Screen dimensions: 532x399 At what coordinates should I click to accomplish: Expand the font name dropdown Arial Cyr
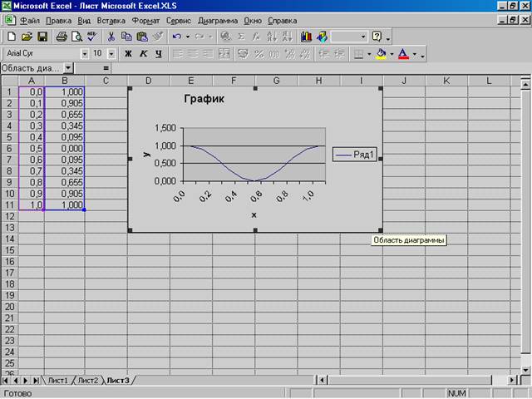click(85, 53)
